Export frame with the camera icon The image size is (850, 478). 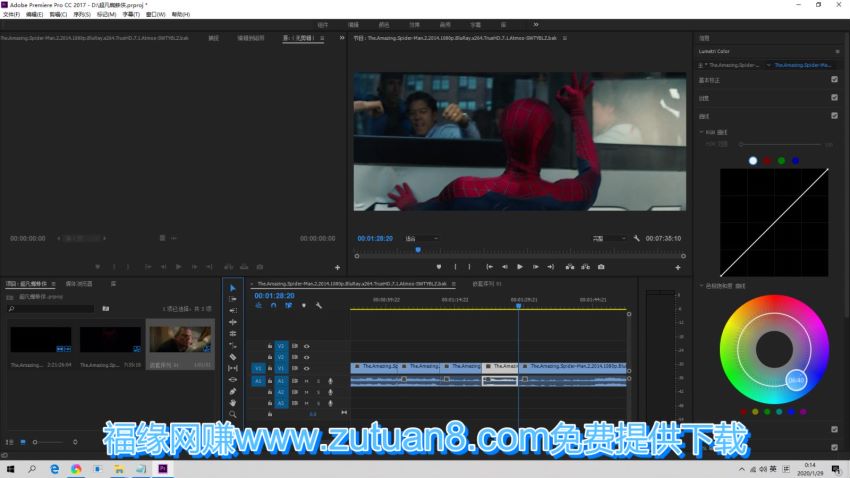pyautogui.click(x=601, y=267)
